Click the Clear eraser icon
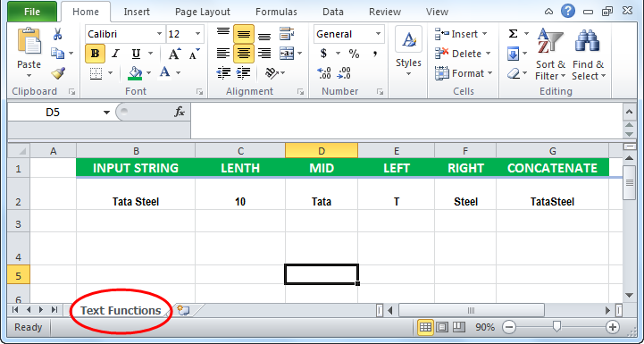Screen dimensions: 644x344 [x=514, y=73]
